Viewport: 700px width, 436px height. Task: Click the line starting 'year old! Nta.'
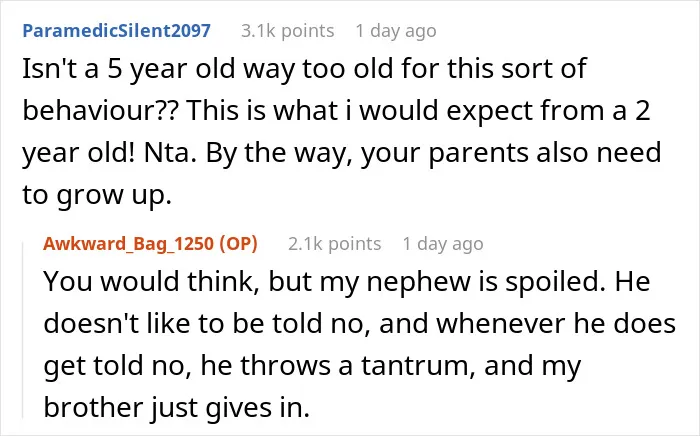[342, 153]
